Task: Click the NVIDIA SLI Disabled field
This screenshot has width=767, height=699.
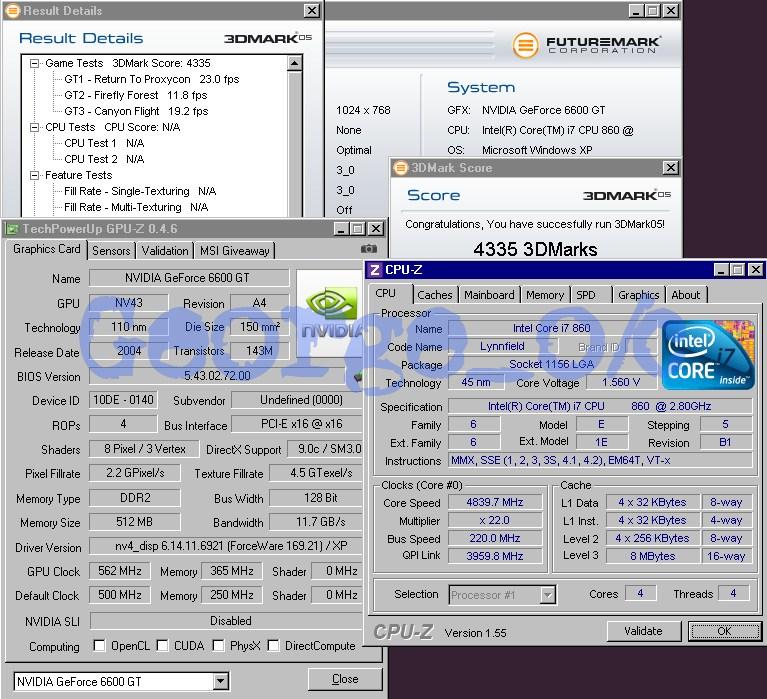Action: click(226, 621)
